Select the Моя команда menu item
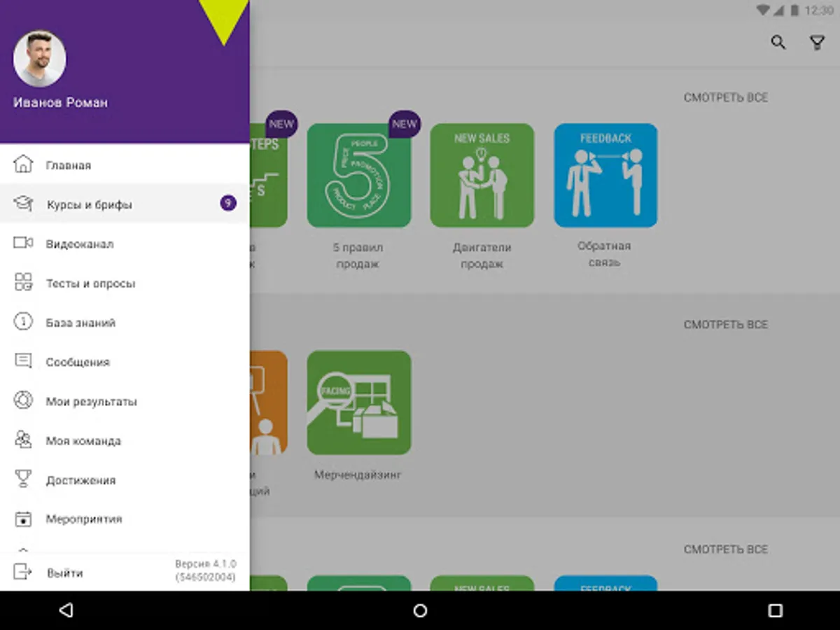Image resolution: width=840 pixels, height=630 pixels. (x=125, y=440)
